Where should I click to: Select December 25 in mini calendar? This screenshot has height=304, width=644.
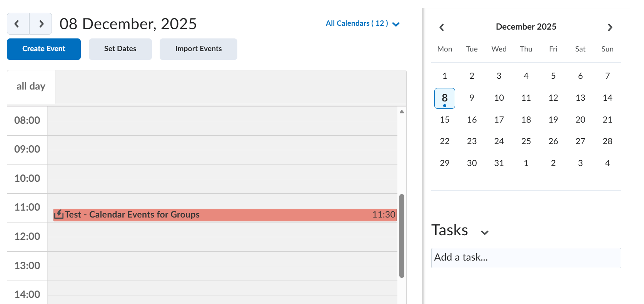(x=526, y=141)
